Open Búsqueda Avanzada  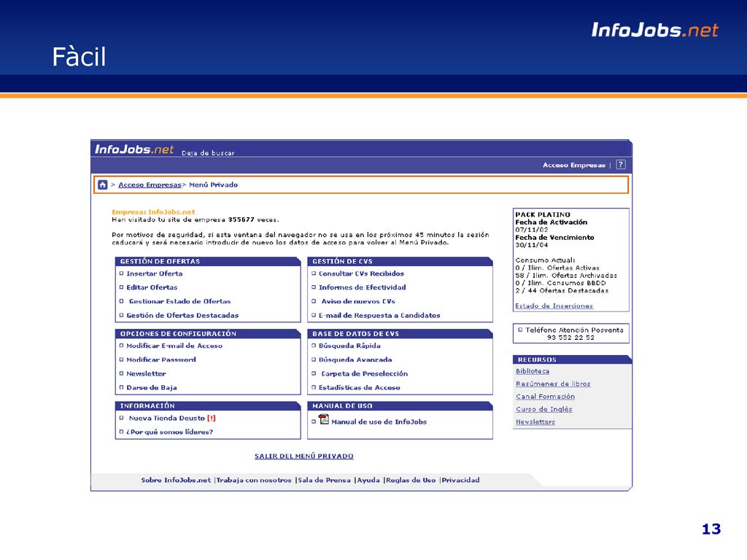pyautogui.click(x=355, y=359)
